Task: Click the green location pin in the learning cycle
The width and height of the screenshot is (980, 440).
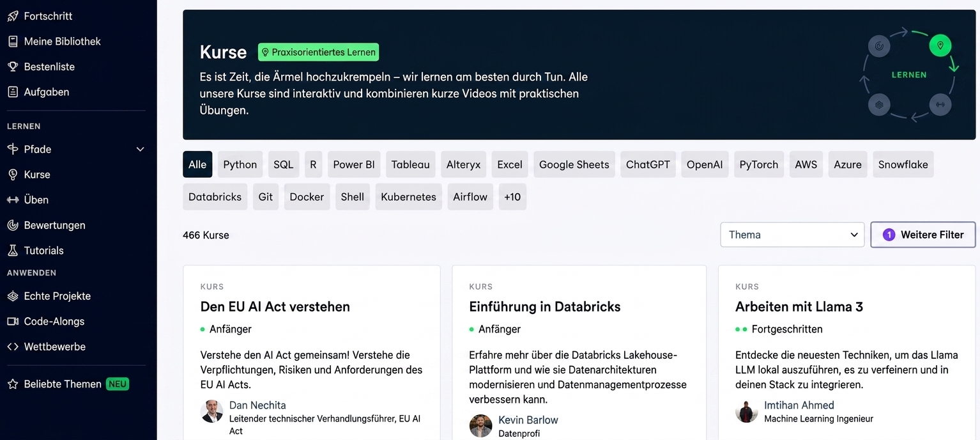Action: [x=940, y=45]
